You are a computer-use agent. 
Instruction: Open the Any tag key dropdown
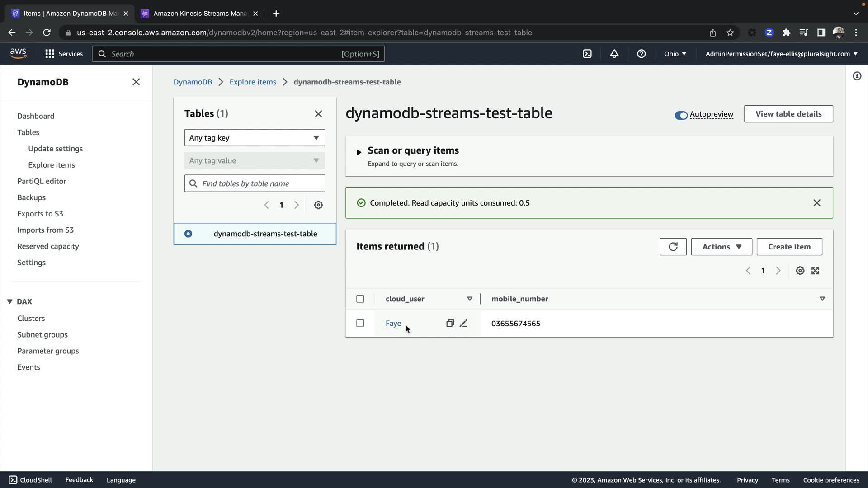pos(255,138)
